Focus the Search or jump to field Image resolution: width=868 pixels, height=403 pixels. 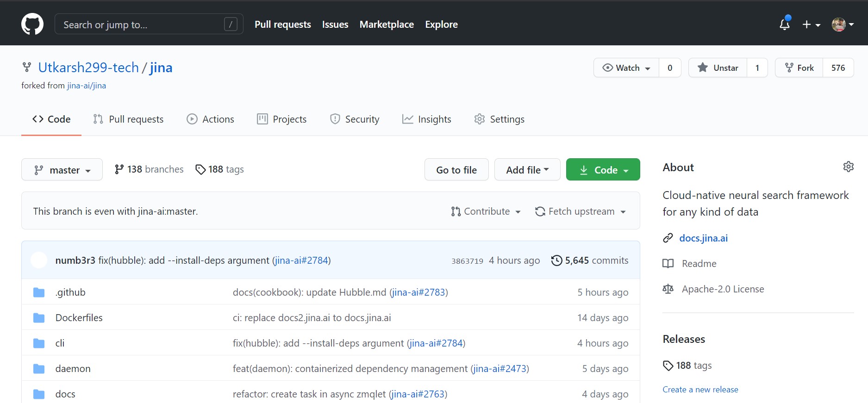point(149,24)
